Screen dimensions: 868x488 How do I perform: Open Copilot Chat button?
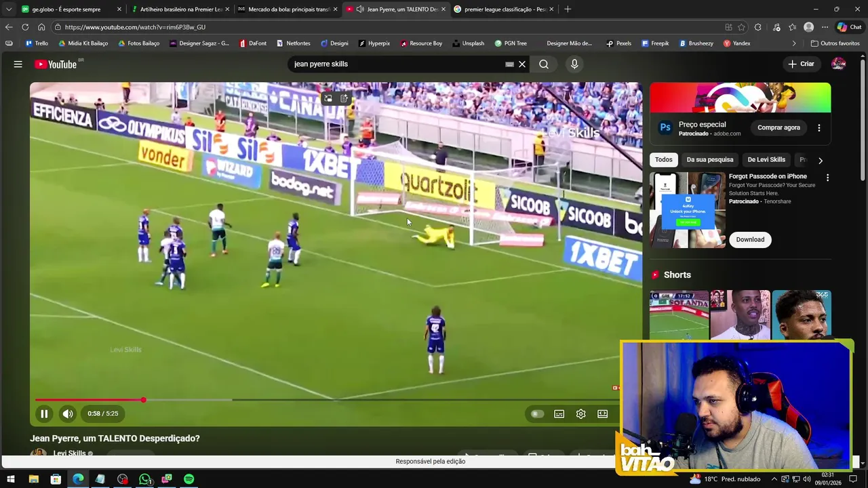point(849,27)
